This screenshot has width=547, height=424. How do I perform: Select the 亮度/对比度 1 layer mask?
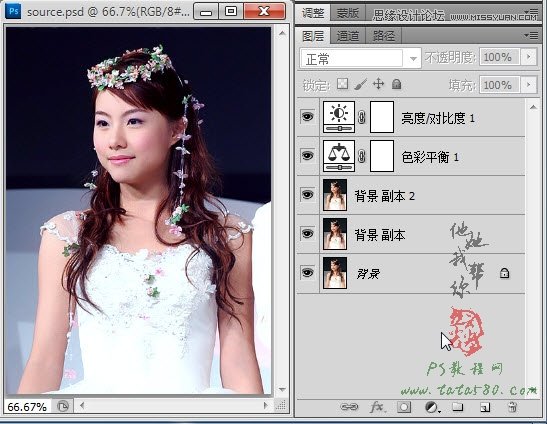(382, 117)
